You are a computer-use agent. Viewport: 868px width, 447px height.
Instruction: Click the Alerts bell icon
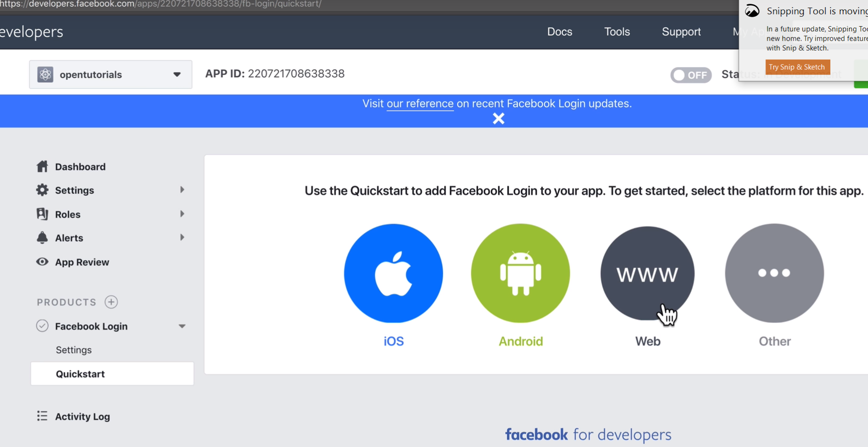(x=42, y=238)
